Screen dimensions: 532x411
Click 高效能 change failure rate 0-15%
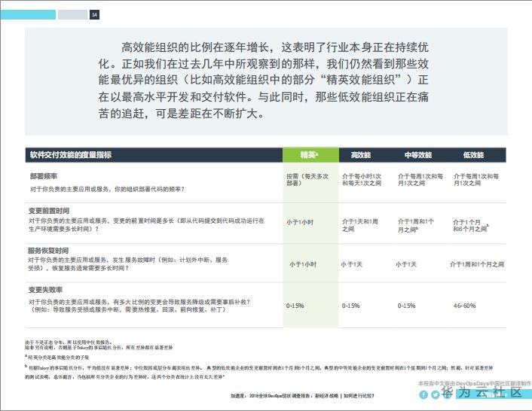(x=351, y=306)
